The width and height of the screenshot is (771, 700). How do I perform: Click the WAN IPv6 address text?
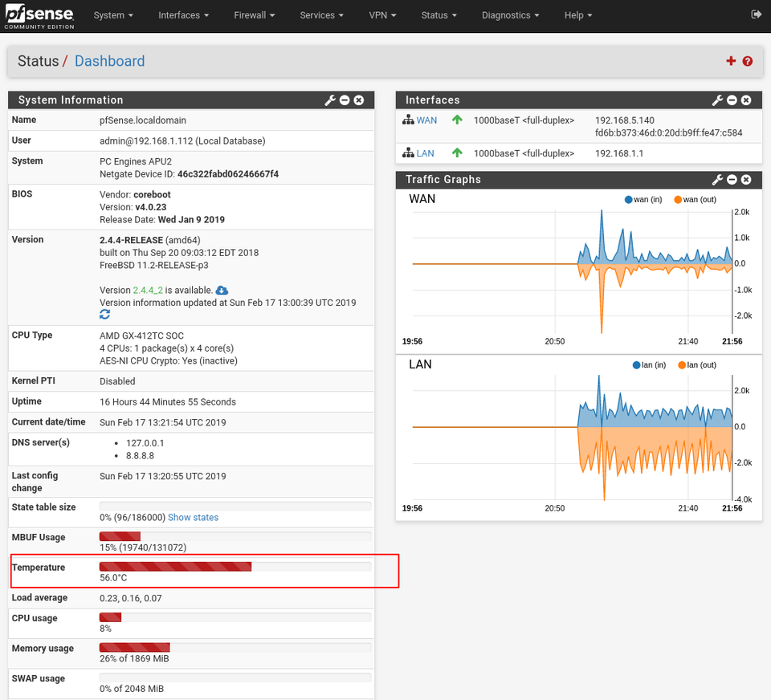[669, 132]
